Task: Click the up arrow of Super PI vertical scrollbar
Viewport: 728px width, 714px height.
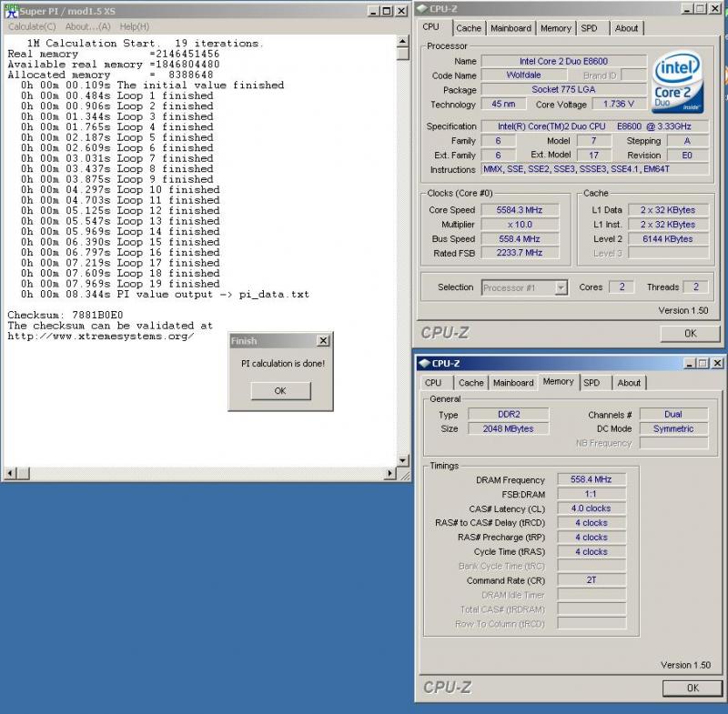Action: click(x=402, y=42)
